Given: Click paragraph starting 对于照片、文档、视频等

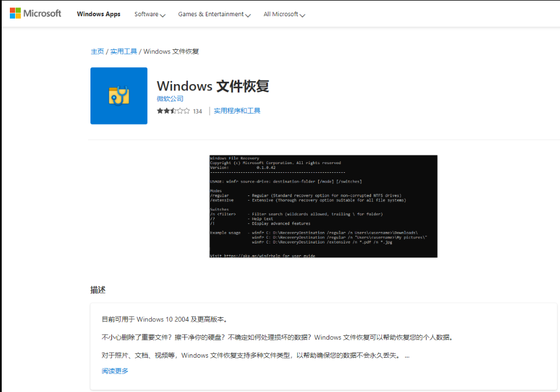Looking at the screenshot, I should (x=256, y=355).
